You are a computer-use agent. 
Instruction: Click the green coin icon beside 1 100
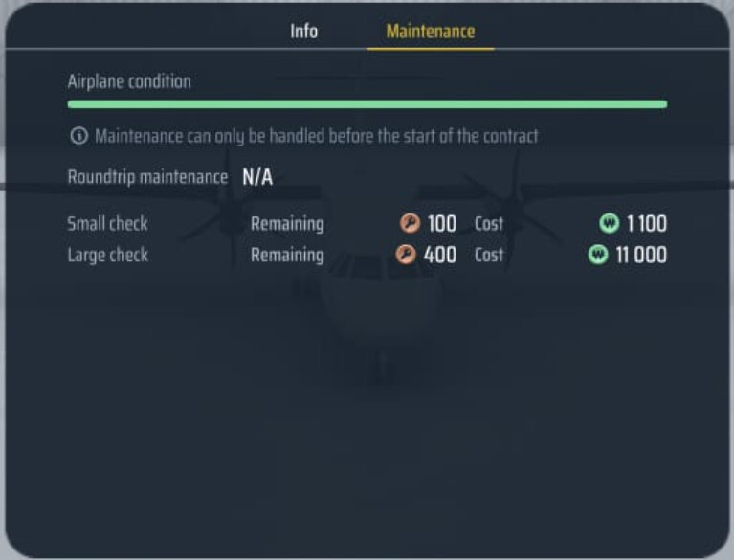click(x=609, y=223)
